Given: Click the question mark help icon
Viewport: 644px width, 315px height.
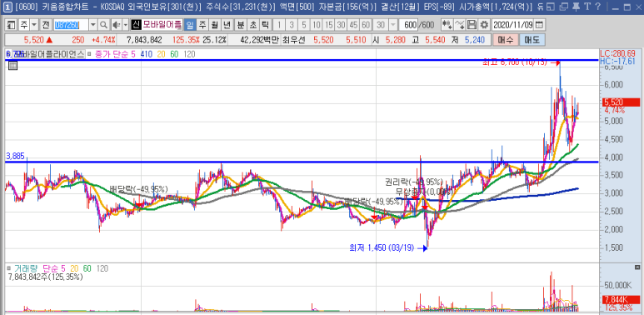Looking at the screenshot, I should [x=597, y=6].
